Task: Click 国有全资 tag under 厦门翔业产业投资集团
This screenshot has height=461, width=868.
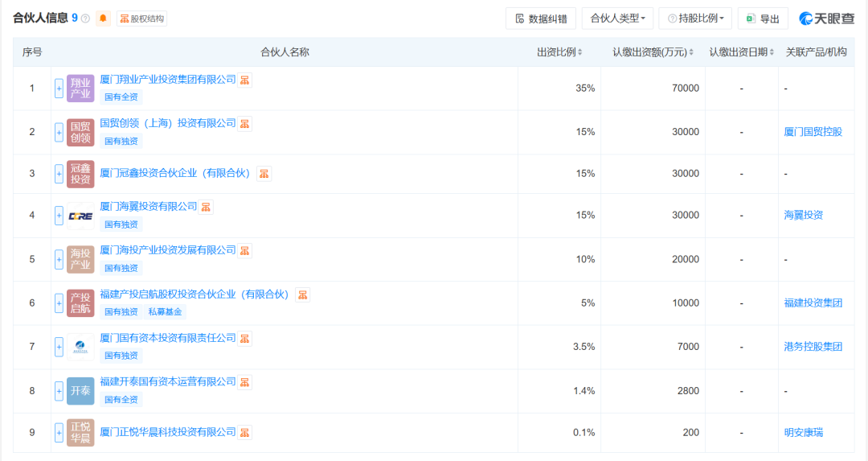Action: (121, 97)
